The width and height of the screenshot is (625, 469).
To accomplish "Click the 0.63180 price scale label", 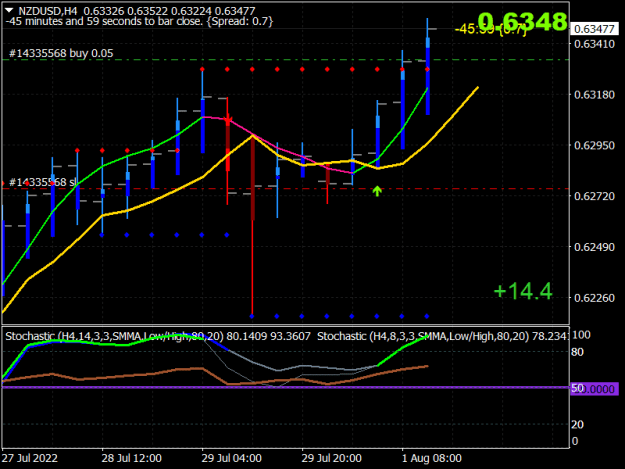I will point(594,95).
